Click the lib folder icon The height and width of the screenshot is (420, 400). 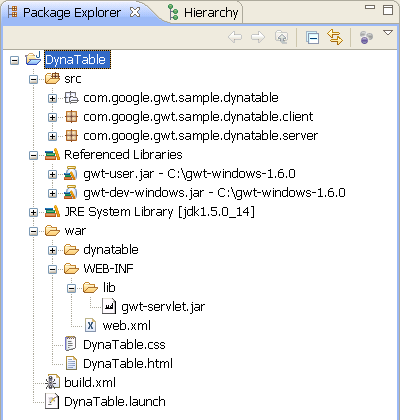[x=90, y=288]
